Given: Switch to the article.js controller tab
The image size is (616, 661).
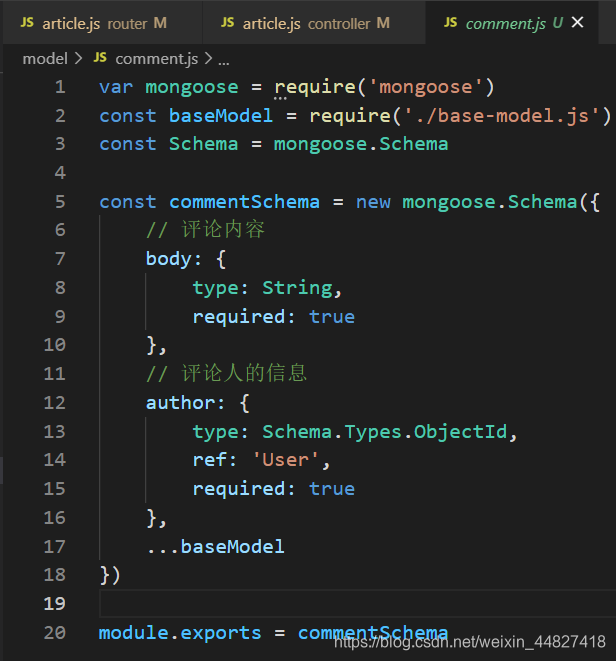Looking at the screenshot, I should click(x=314, y=23).
